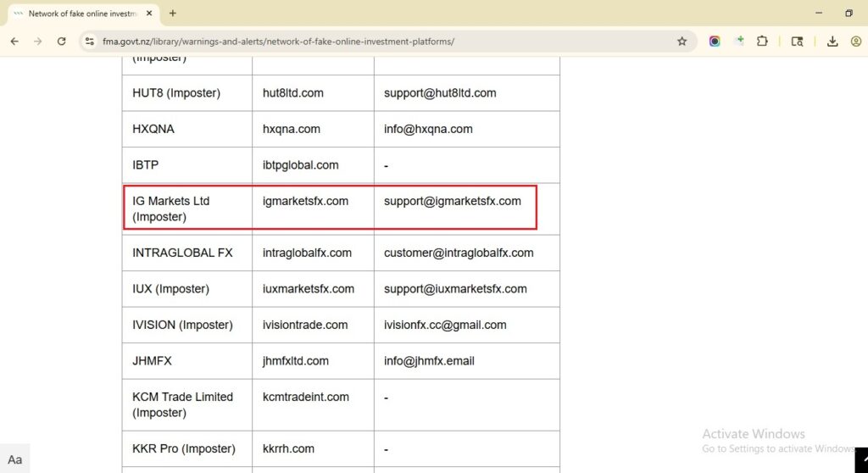Select the KKR Pro (Imposter) cell
Viewport: 868px width, 473px height.
point(187,448)
